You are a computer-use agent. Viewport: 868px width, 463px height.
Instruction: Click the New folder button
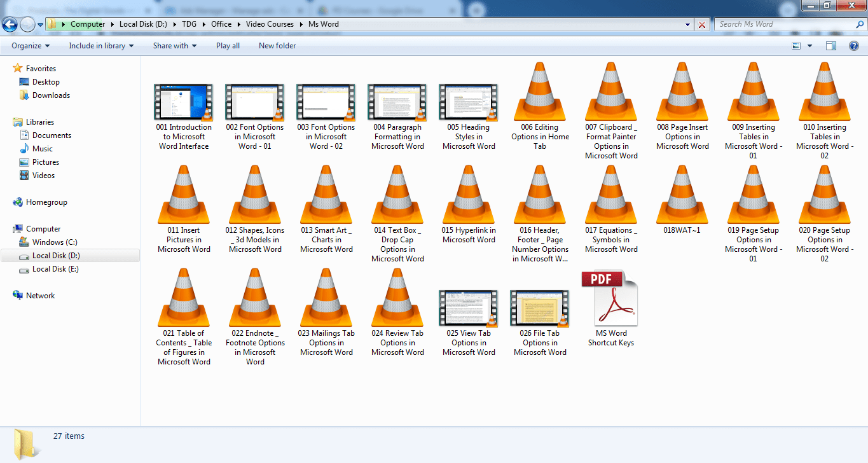point(277,46)
